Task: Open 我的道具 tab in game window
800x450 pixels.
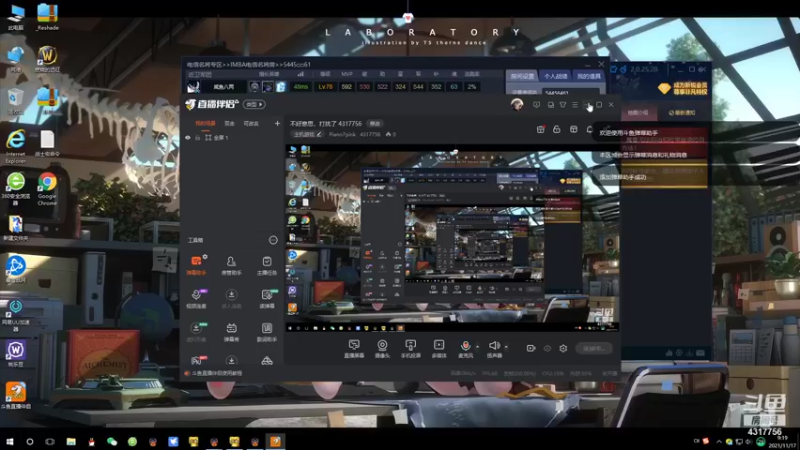Action: [589, 76]
